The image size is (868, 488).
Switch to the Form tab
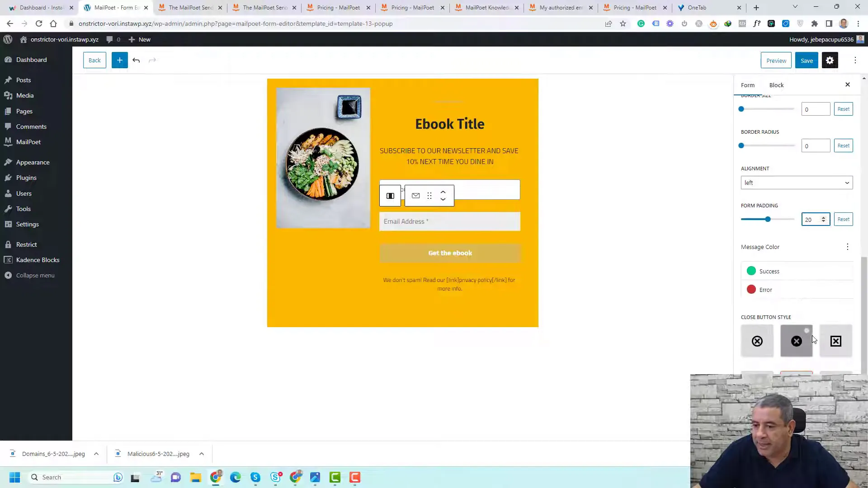coord(748,84)
